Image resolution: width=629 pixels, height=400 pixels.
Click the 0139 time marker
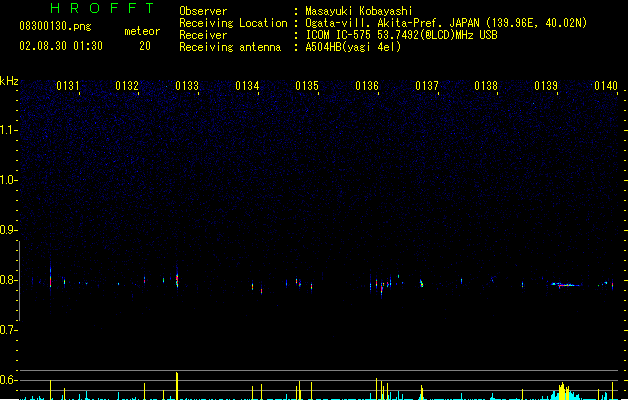pos(546,86)
